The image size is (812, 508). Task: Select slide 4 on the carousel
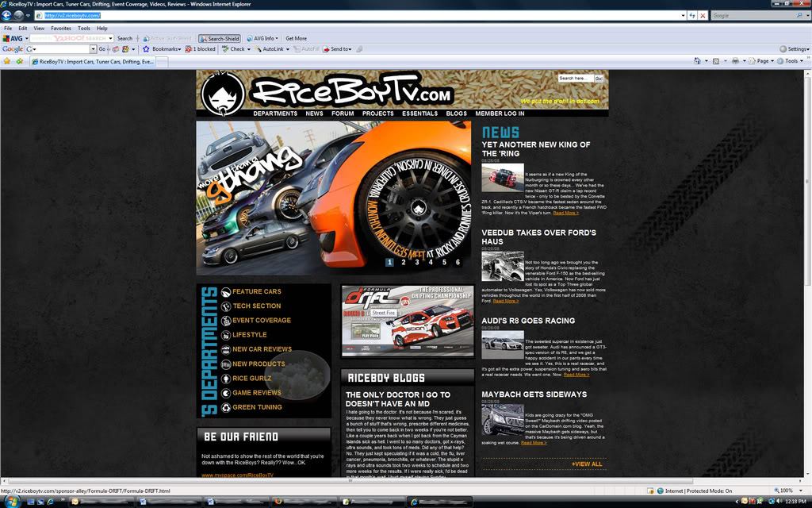(x=431, y=262)
